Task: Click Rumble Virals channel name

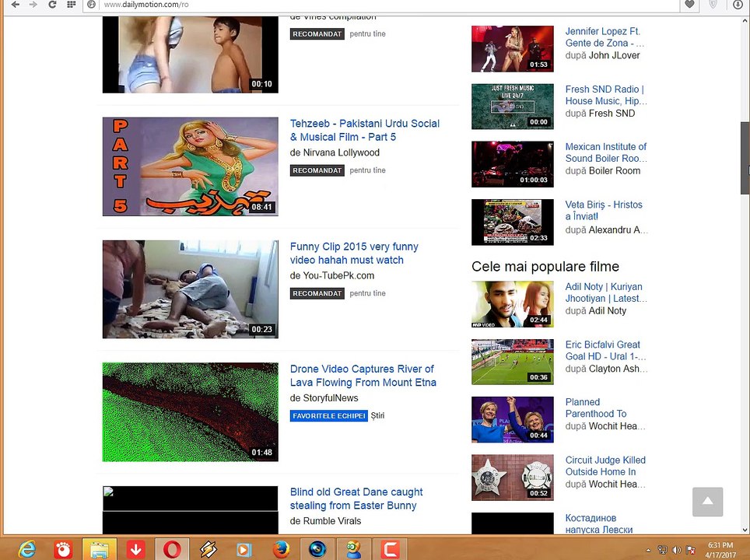Action: coord(332,521)
